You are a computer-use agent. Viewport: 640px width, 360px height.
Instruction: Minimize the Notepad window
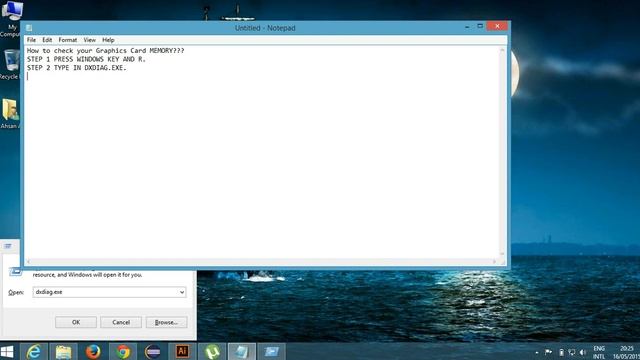tap(467, 27)
